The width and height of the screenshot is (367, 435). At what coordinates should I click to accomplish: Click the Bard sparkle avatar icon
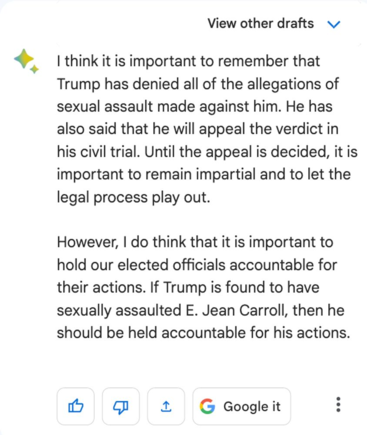click(x=26, y=61)
